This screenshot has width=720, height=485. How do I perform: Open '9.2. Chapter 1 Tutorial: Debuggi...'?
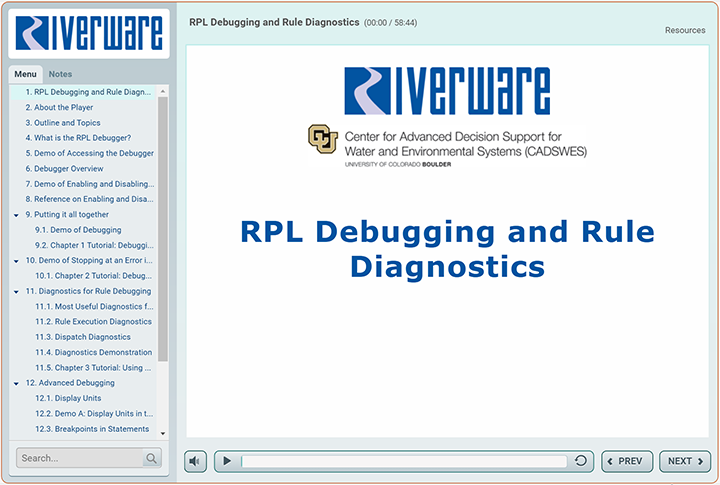94,245
